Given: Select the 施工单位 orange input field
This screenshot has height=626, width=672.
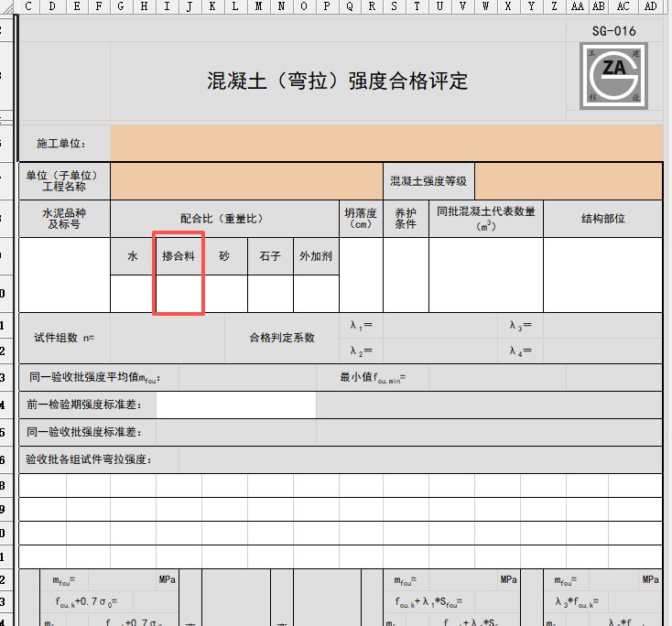Looking at the screenshot, I should (x=386, y=143).
